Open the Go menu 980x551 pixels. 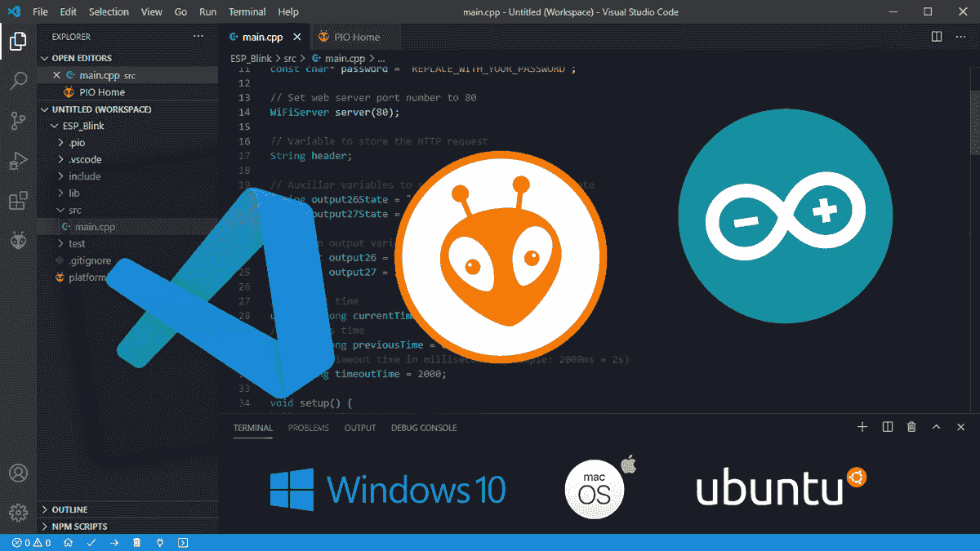pyautogui.click(x=180, y=12)
